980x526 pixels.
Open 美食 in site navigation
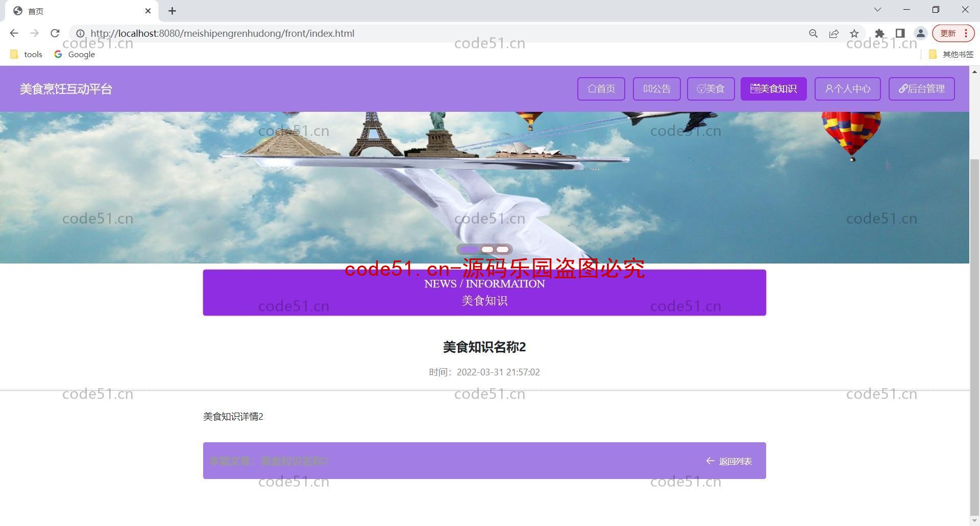[711, 89]
